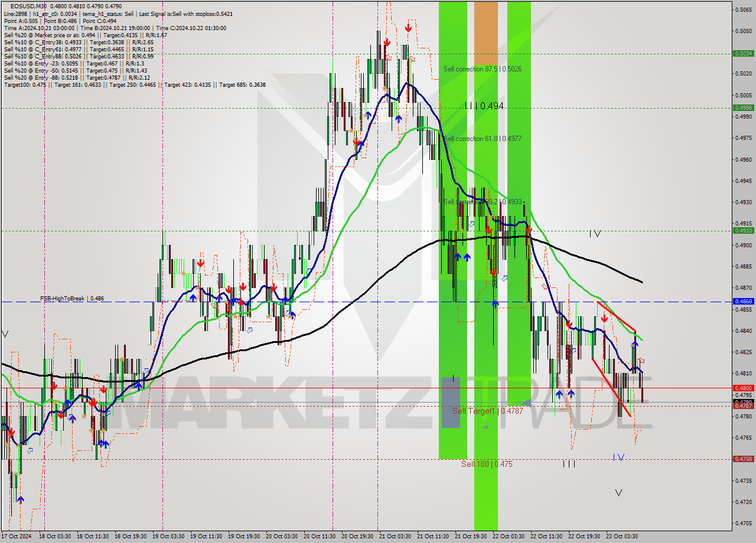Click the '20 Oct 11:30' time label
The width and height of the screenshot is (756, 543).
pos(319,537)
